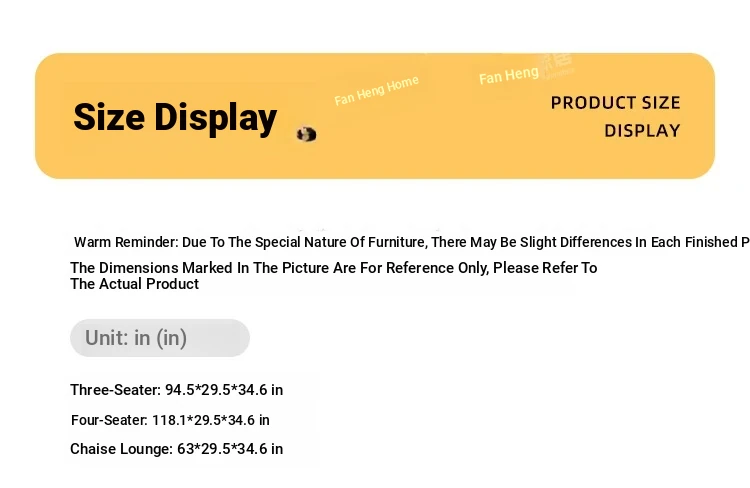Viewport: 750px width, 488px height.
Task: Click the Chaise Lounge label
Action: click(x=121, y=449)
